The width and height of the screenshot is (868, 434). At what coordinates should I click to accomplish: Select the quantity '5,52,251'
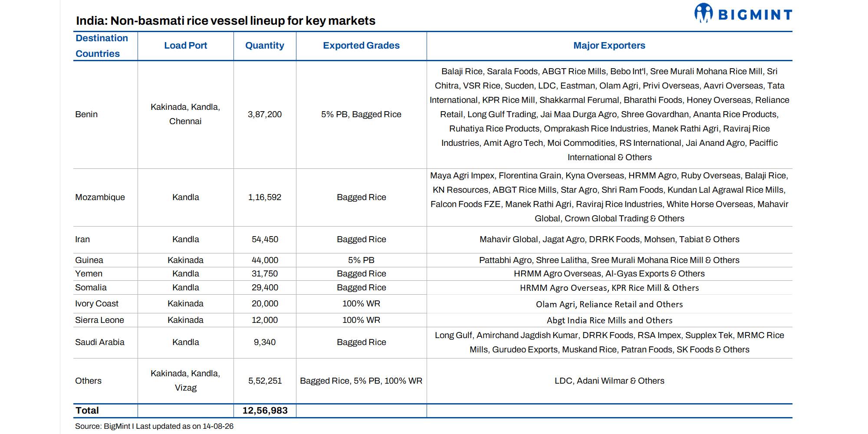click(265, 381)
